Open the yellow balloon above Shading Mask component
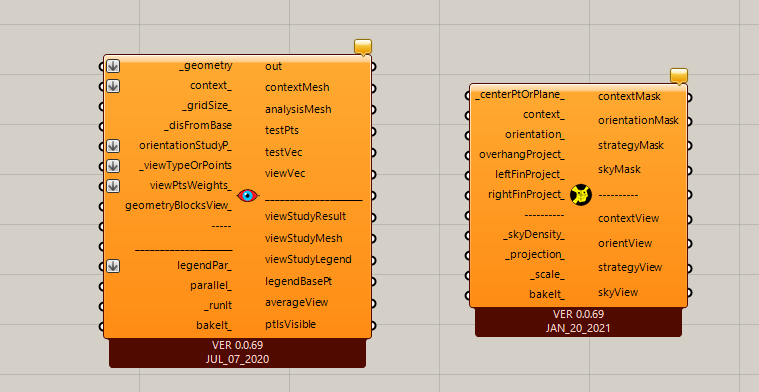 tap(679, 76)
